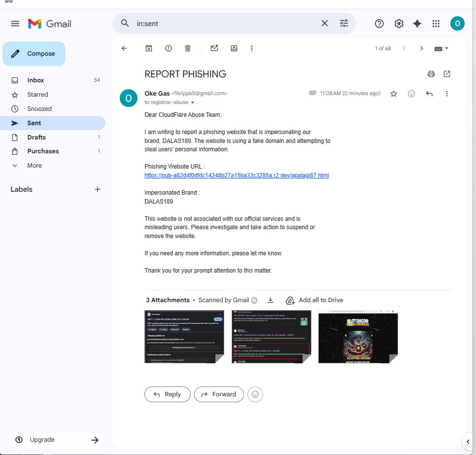
Task: Expand recipient details arrow
Action: (x=193, y=103)
